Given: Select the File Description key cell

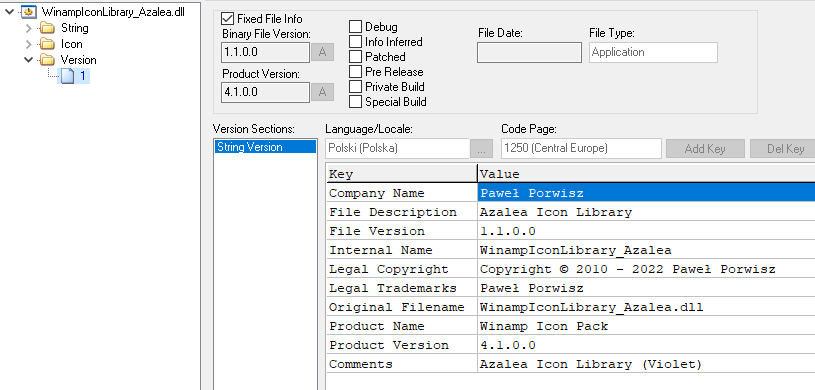Looking at the screenshot, I should [402, 212].
